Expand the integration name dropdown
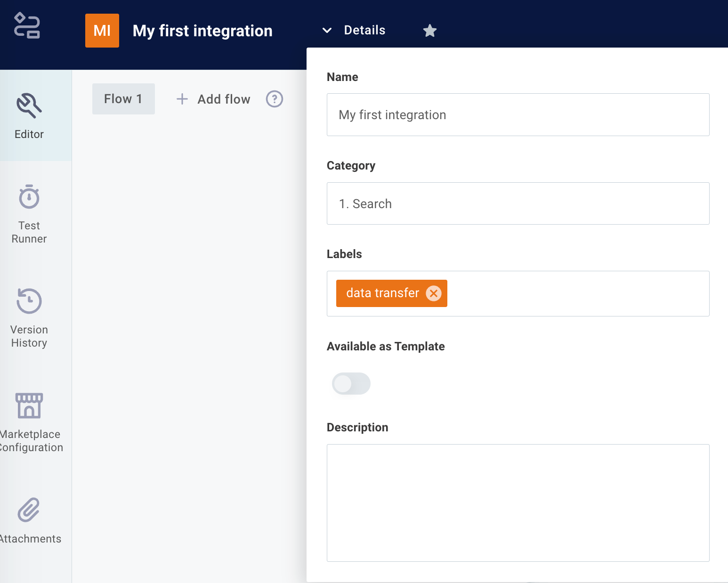Viewport: 728px width, 583px height. click(326, 30)
